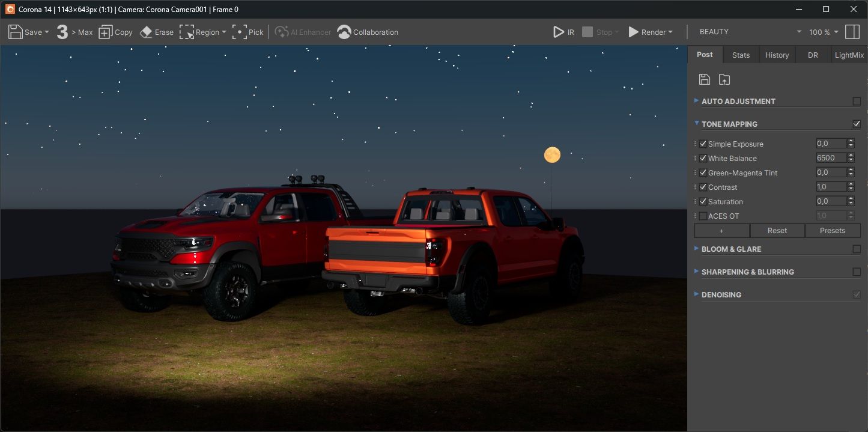Screen dimensions: 868x432
Task: Send render to 3ds Max
Action: [74, 32]
